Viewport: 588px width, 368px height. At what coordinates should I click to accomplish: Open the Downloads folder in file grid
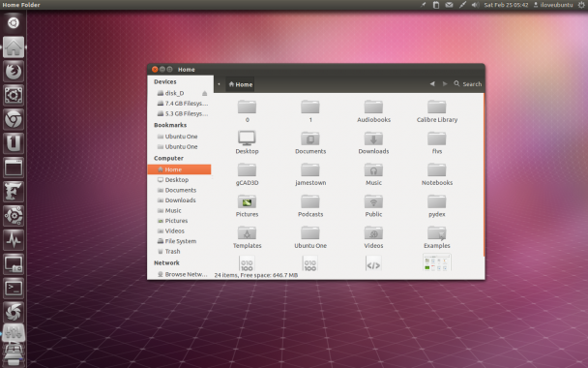(x=373, y=142)
